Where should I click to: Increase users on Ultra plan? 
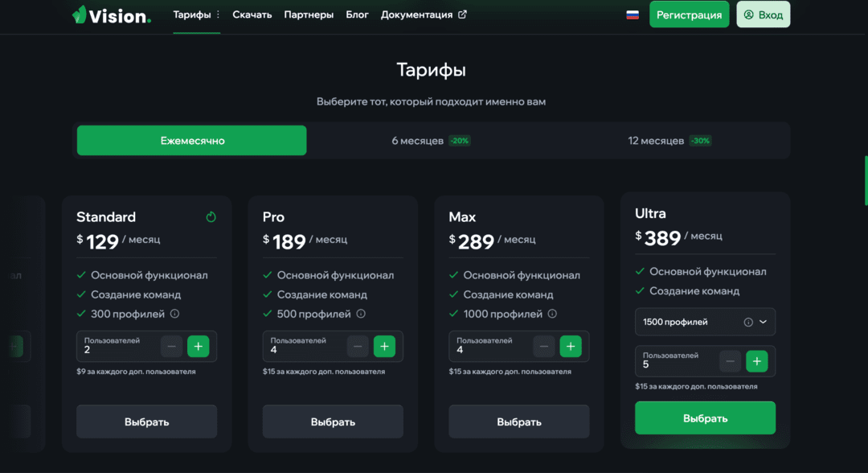757,361
